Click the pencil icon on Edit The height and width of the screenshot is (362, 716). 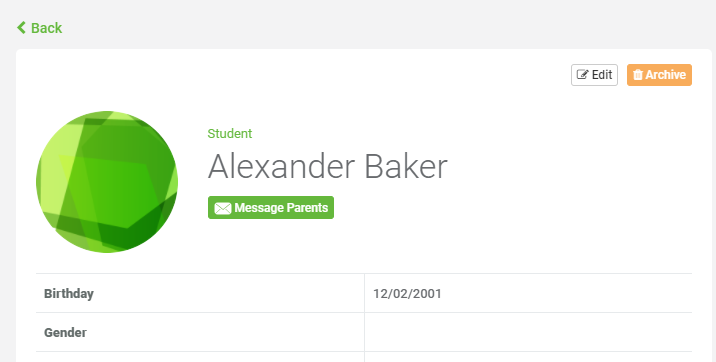(x=582, y=75)
